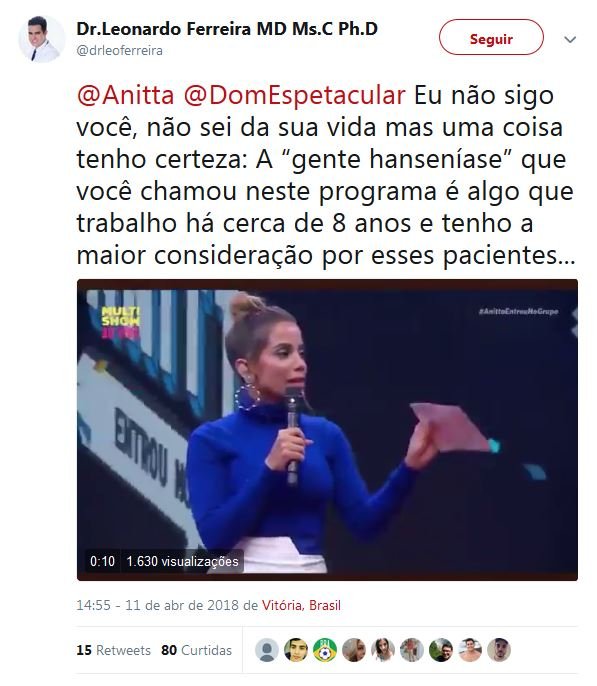View the 80 Curtidas list

[x=196, y=650]
